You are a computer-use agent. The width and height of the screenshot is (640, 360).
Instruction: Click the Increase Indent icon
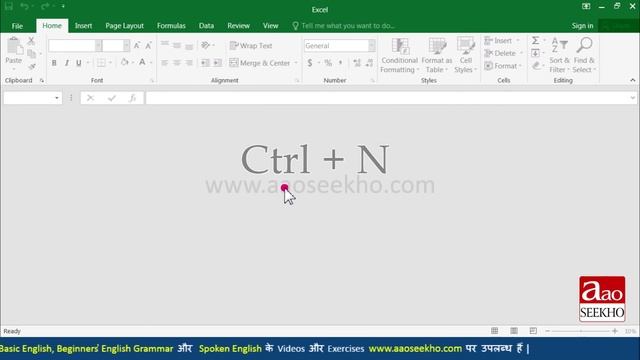(x=218, y=63)
